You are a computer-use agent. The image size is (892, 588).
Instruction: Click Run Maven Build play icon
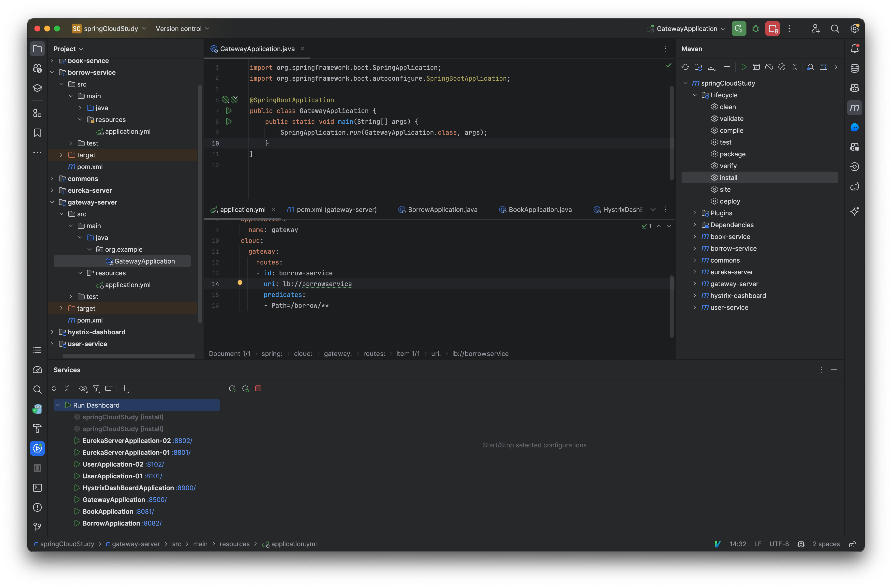(743, 67)
